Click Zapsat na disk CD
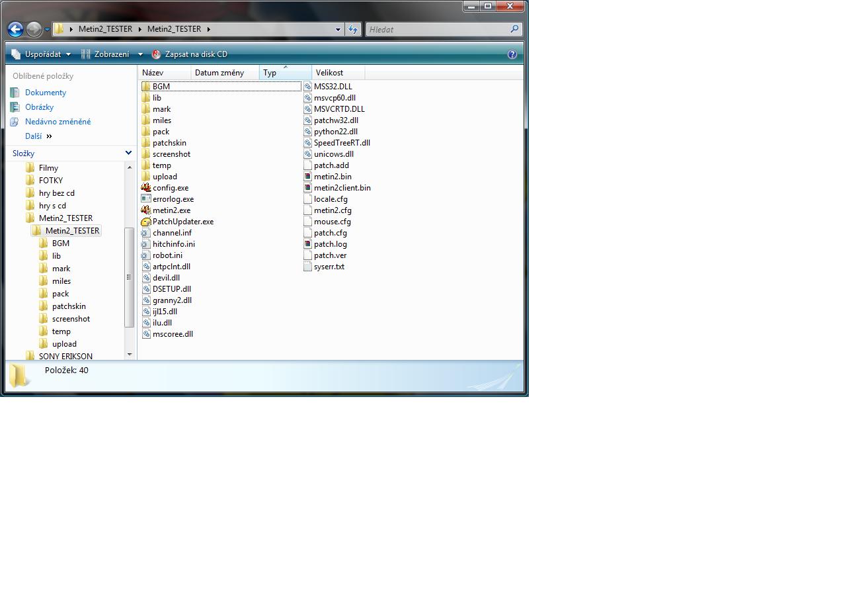This screenshot has height=610, width=868. [x=190, y=54]
